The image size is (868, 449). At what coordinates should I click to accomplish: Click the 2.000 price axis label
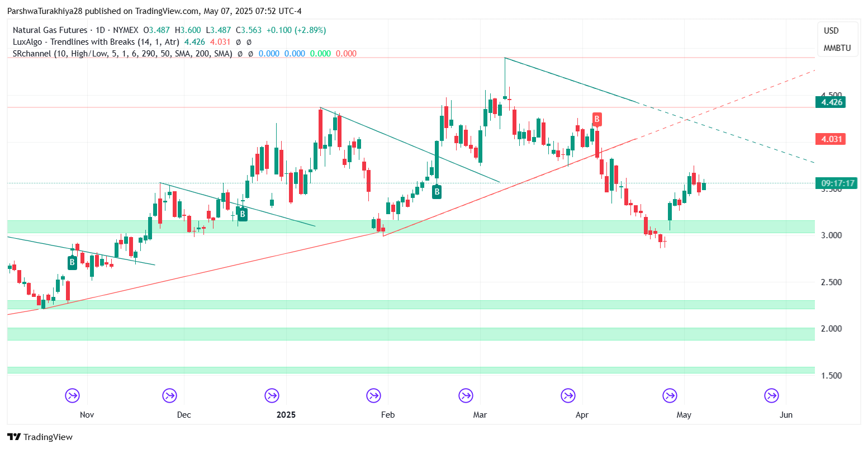[x=832, y=329]
